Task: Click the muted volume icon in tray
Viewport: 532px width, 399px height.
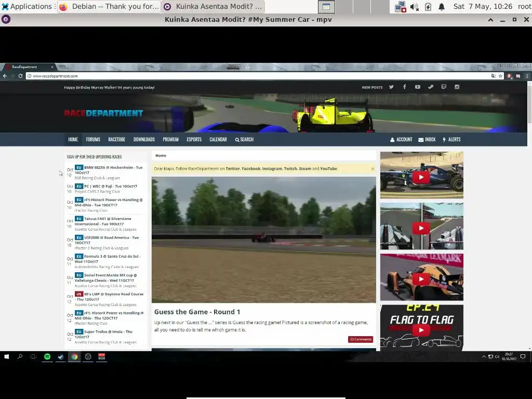Action: pos(414,6)
